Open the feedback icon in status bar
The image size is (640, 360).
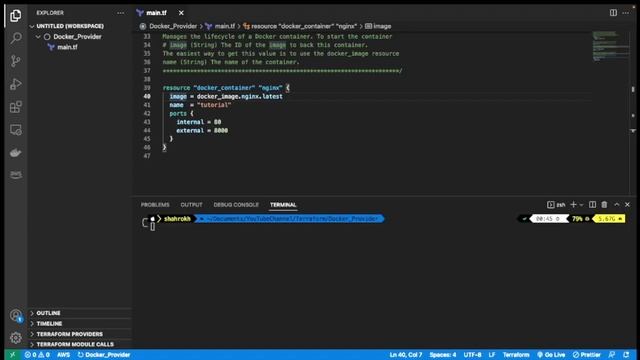[612, 355]
